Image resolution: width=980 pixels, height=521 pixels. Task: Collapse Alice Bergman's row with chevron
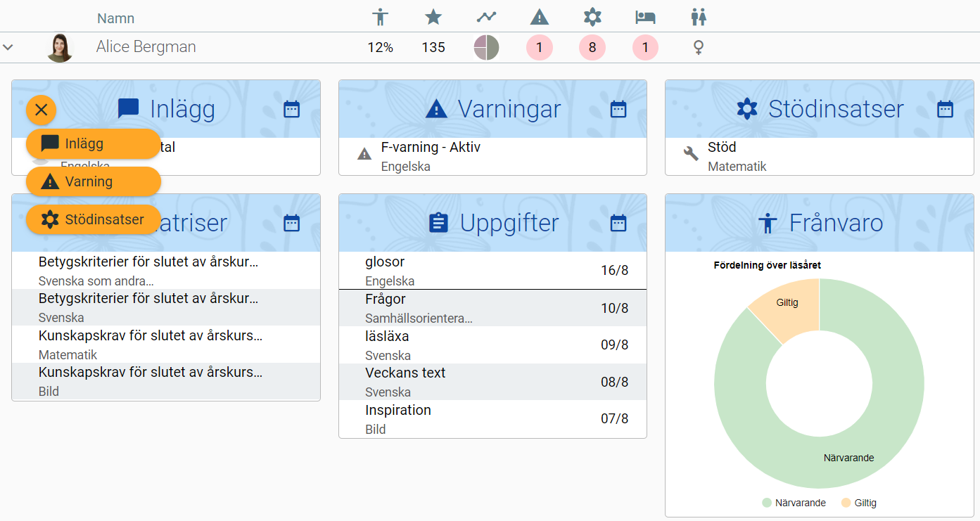coord(8,48)
